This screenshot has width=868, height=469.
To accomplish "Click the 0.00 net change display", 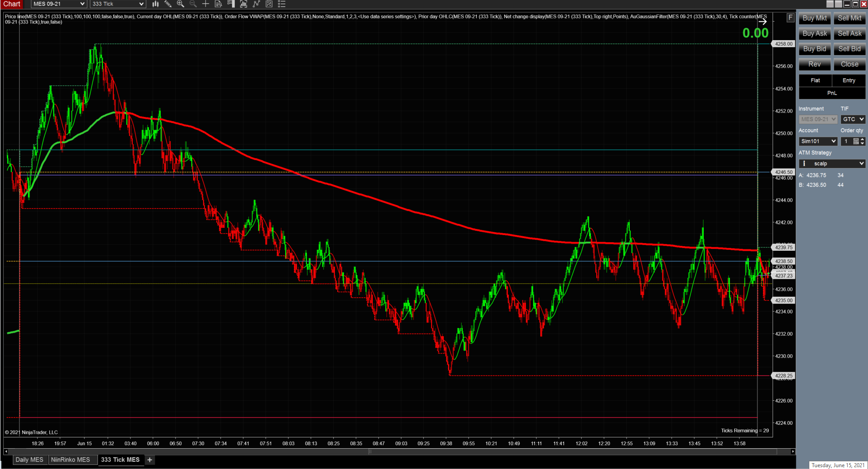I will point(755,33).
